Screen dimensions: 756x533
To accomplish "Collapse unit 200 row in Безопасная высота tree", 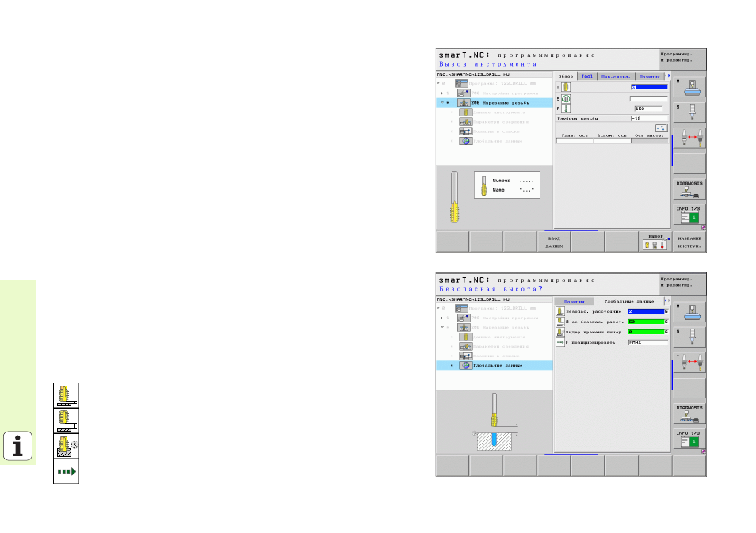I will click(x=442, y=327).
